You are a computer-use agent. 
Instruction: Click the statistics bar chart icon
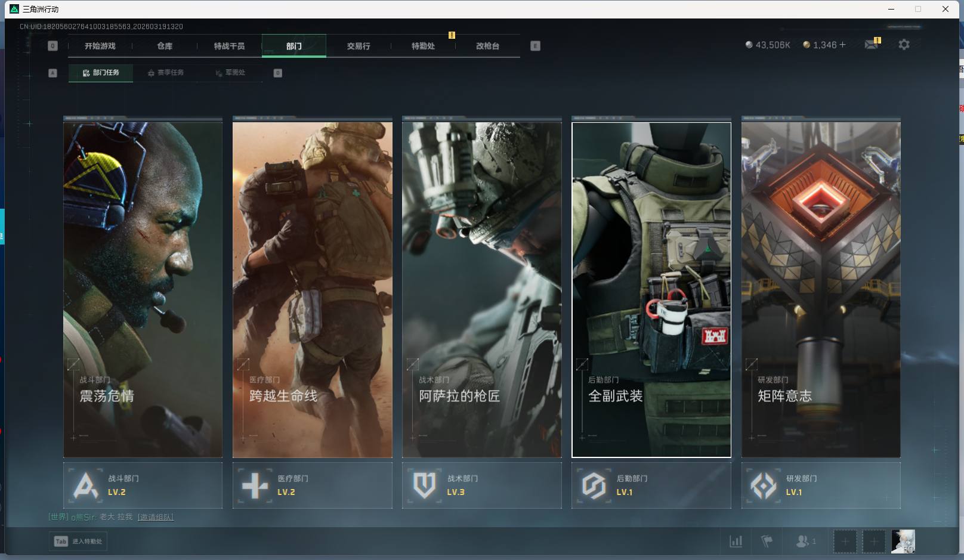736,542
